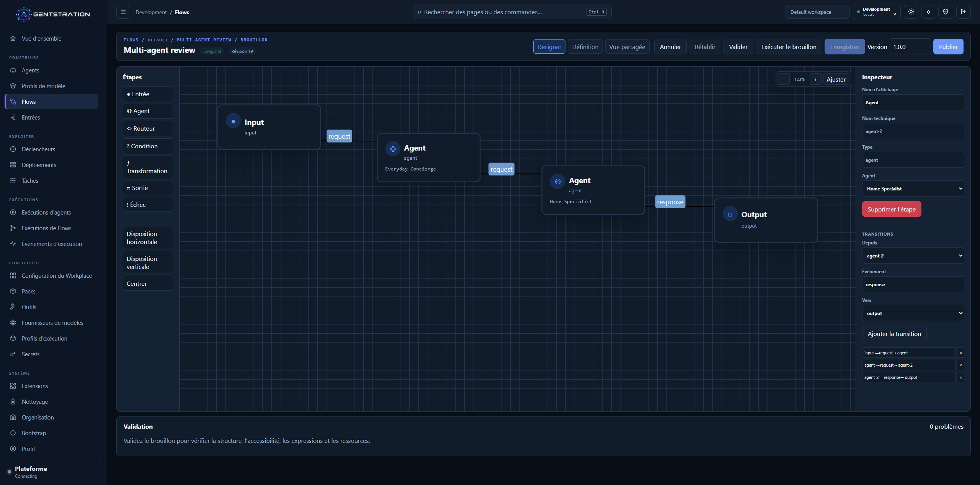The height and width of the screenshot is (485, 980).
Task: Open Fournisseurs de modèles in sidebar
Action: pyautogui.click(x=51, y=323)
